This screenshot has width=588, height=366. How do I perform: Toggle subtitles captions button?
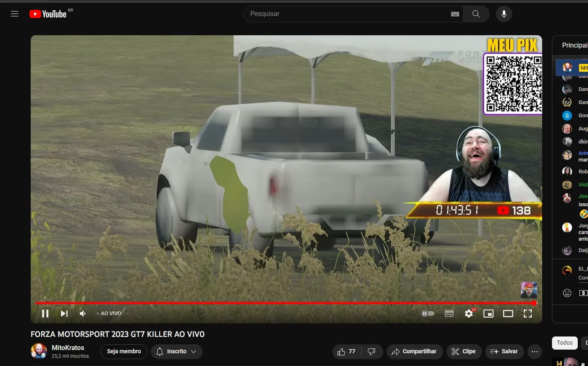click(x=449, y=314)
